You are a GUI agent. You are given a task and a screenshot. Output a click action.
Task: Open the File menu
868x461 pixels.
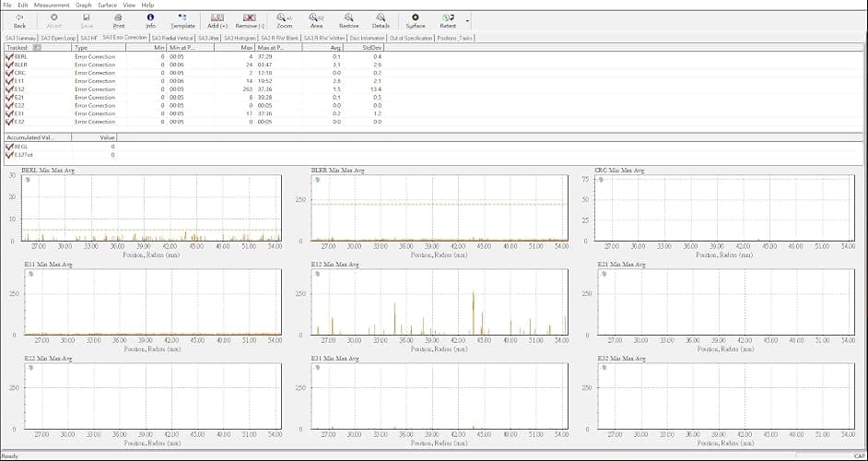[x=7, y=5]
